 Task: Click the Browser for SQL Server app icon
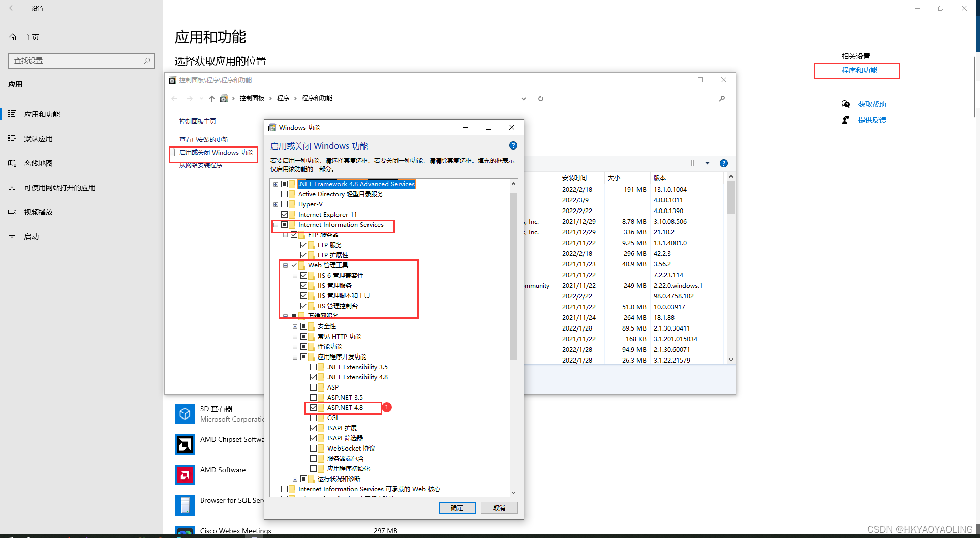tap(185, 505)
